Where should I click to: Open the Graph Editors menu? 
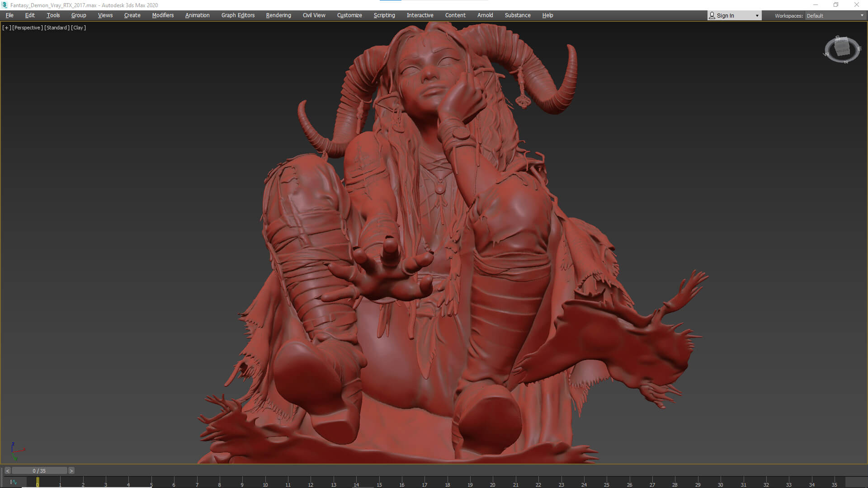[x=238, y=15]
